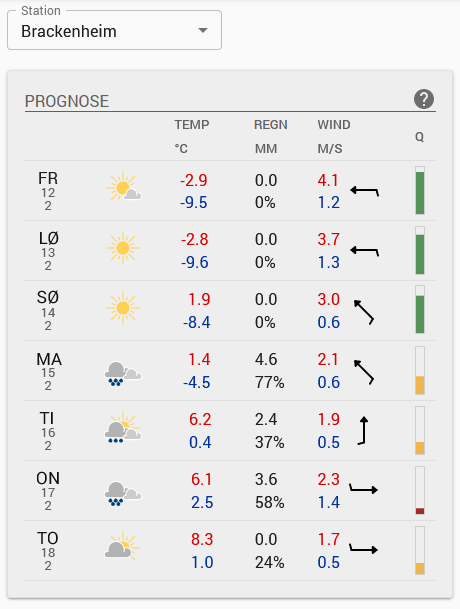Click Friday's green quality bar
460x609 pixels.
420,190
